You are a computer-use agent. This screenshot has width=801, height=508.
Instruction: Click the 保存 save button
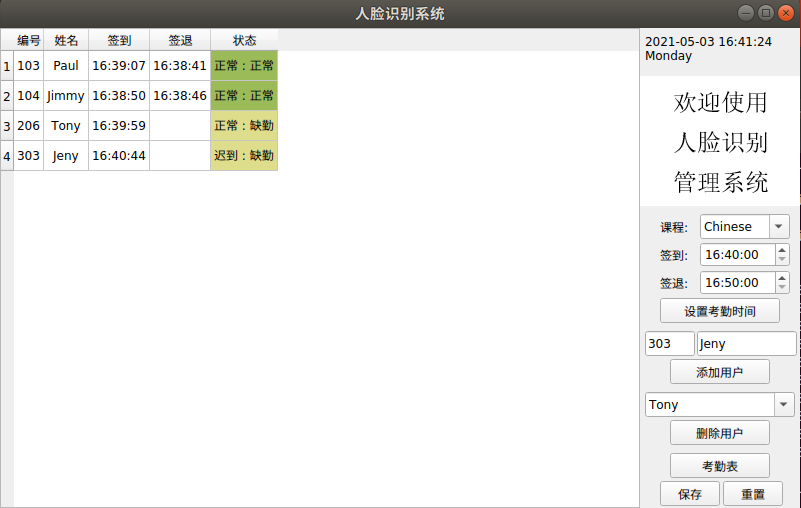coord(690,494)
